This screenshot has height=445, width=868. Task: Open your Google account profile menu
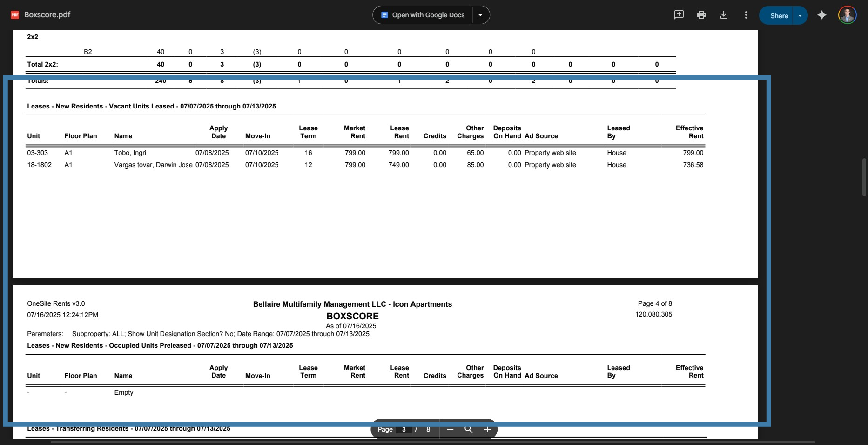[x=847, y=14]
